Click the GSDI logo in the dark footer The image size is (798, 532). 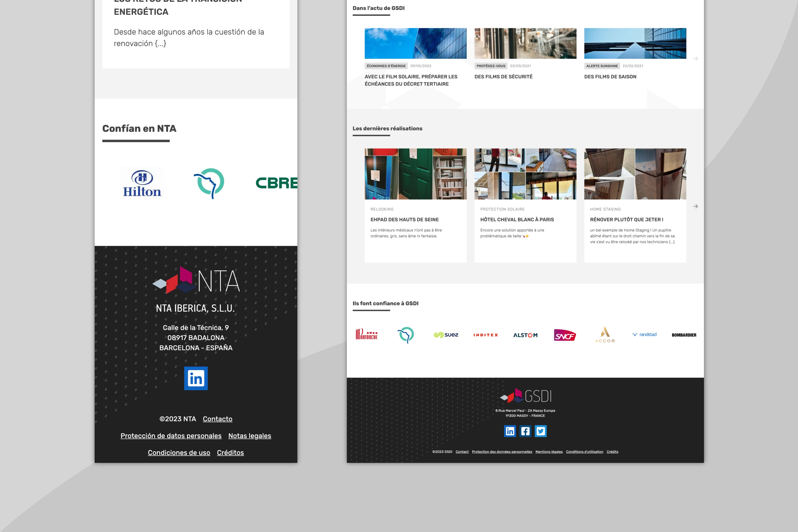point(526,396)
